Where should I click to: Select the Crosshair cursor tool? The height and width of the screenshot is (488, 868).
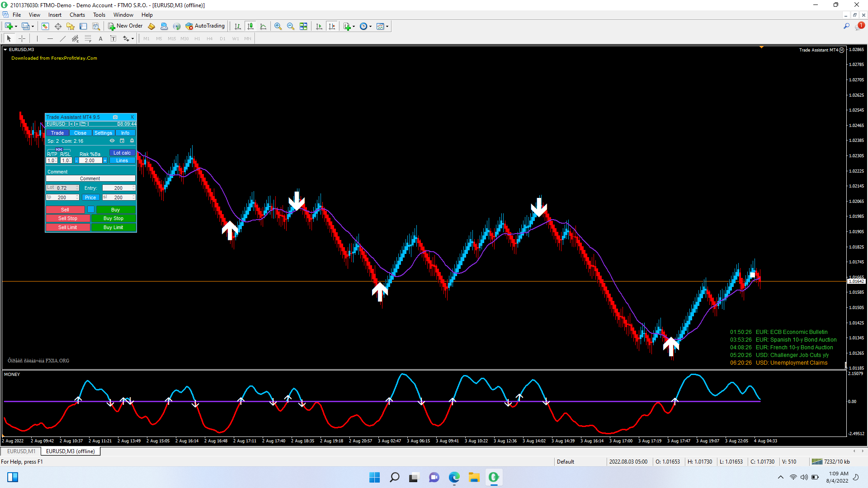click(x=22, y=39)
